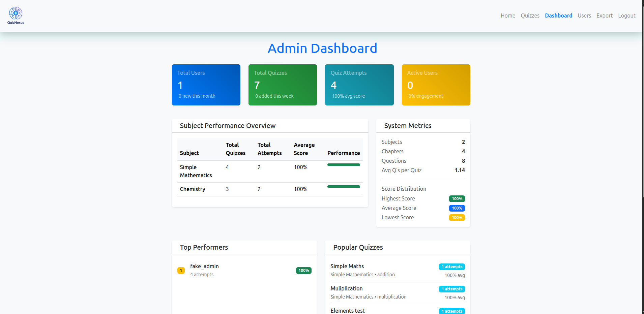This screenshot has width=644, height=314.
Task: Click the Performance column header
Action: pyautogui.click(x=344, y=153)
